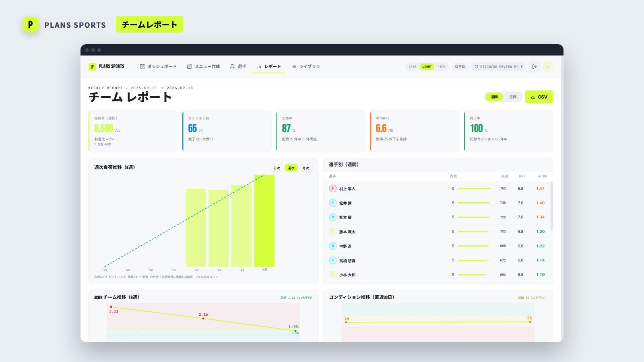
Task: Open the 日本語 language selector
Action: point(460,67)
